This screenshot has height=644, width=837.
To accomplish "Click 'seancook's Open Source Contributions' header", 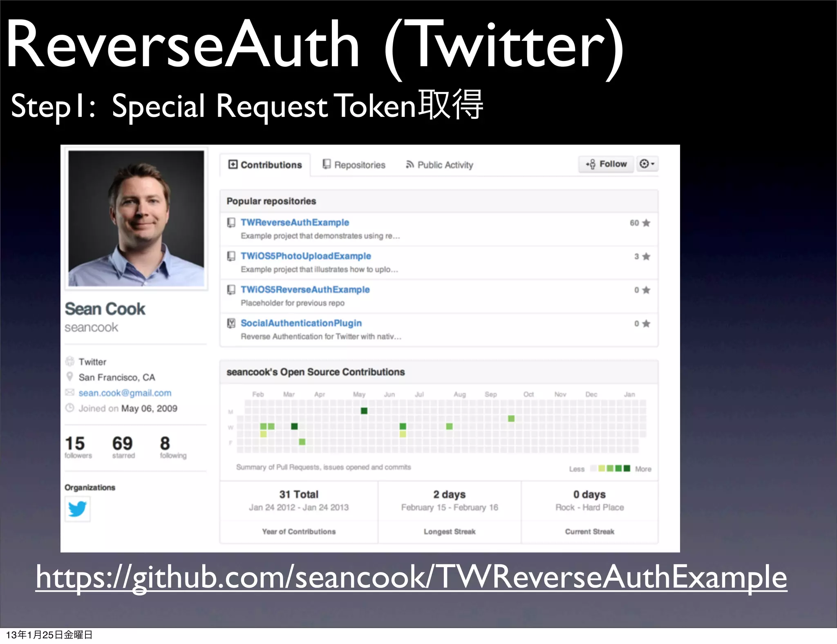I will point(316,372).
